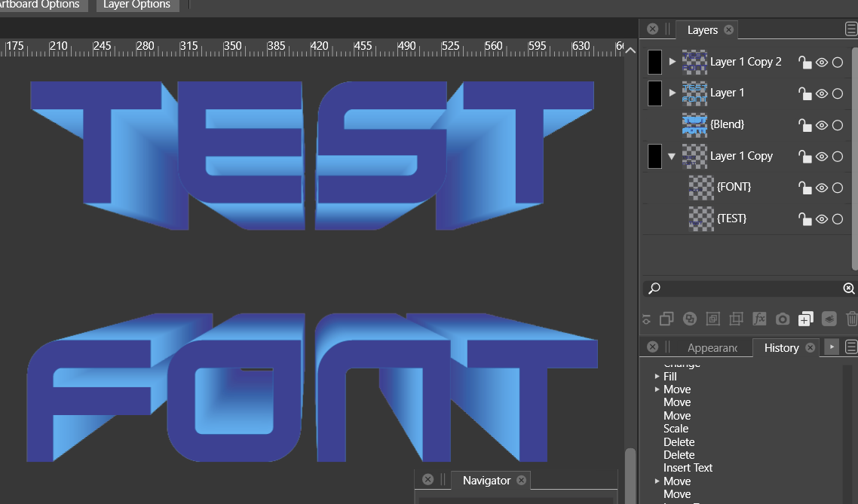Click the lock icon for {Blend} layer
The image size is (858, 504).
pos(805,125)
